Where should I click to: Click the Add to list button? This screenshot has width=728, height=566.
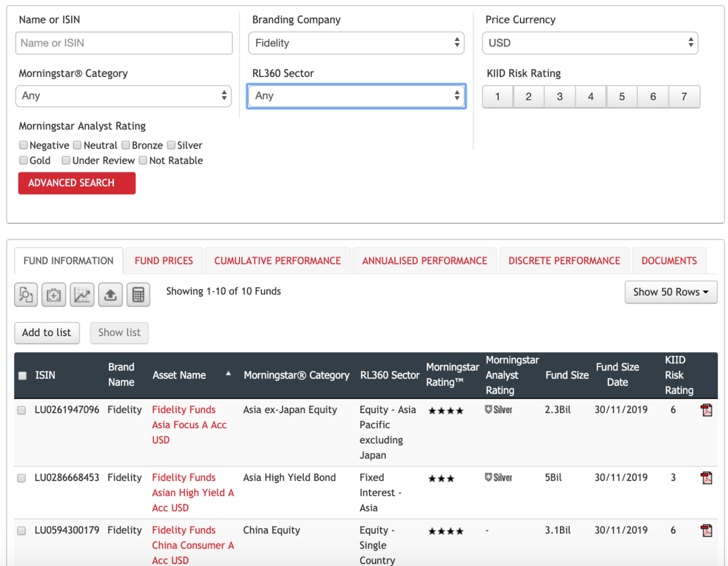coord(47,332)
